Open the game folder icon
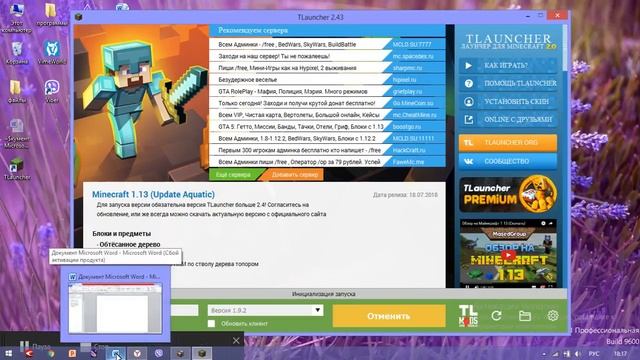This screenshot has height=360, width=640. click(x=525, y=316)
